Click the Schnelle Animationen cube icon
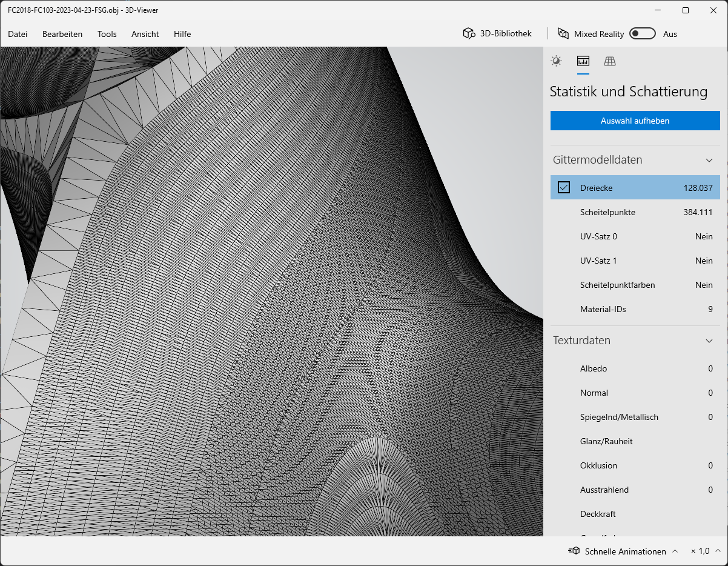The height and width of the screenshot is (566, 728). 574,551
